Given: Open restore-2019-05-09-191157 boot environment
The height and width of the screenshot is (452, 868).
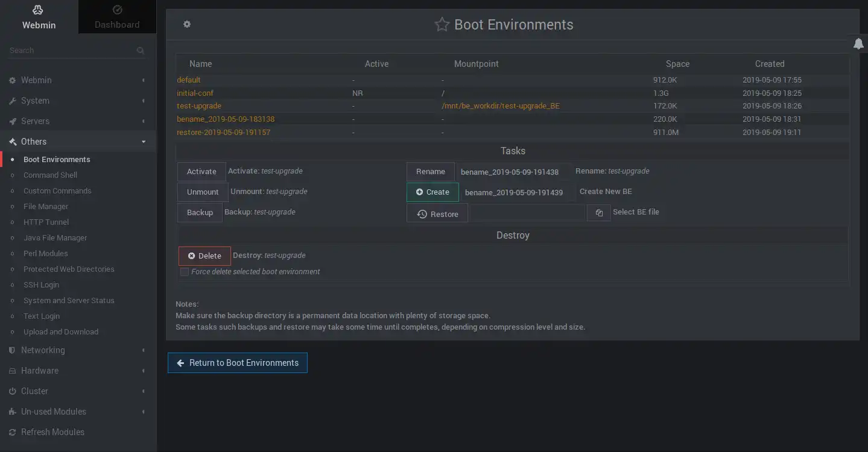Looking at the screenshot, I should pos(223,132).
